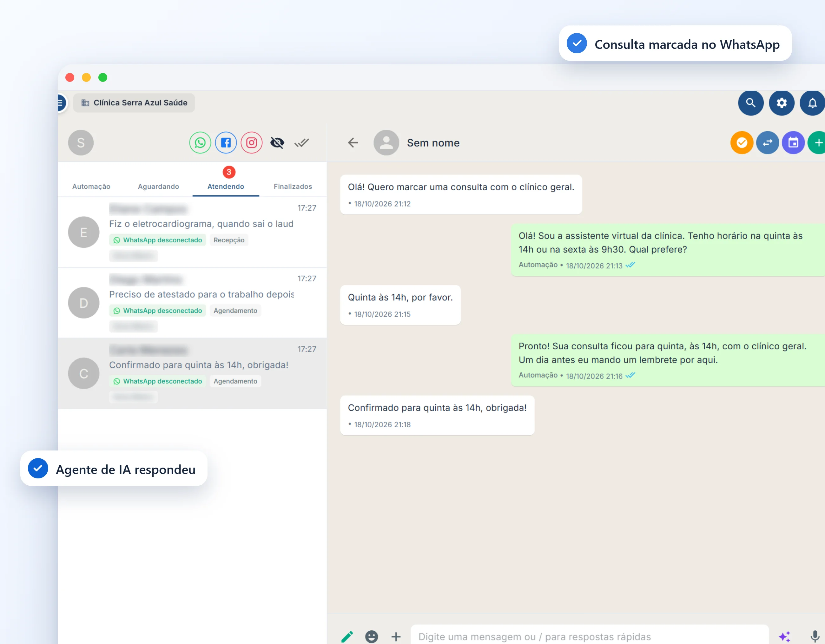
Task: Open the emoji picker smiley
Action: pyautogui.click(x=371, y=636)
